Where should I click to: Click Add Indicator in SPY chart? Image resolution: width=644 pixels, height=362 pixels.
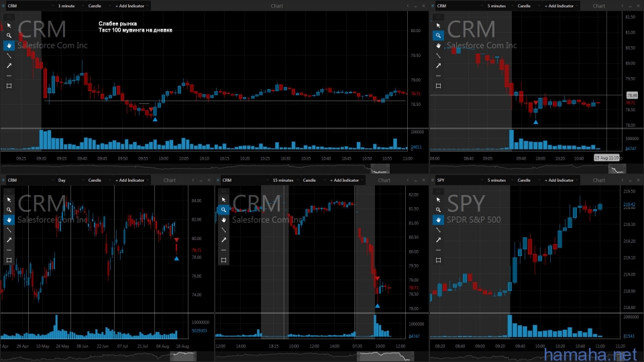point(559,180)
